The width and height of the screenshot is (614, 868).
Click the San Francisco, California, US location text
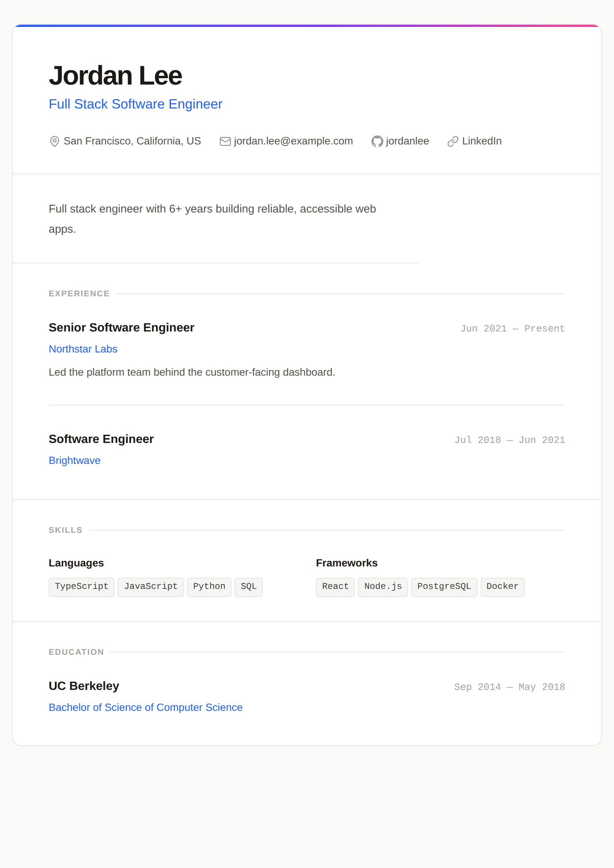click(132, 141)
